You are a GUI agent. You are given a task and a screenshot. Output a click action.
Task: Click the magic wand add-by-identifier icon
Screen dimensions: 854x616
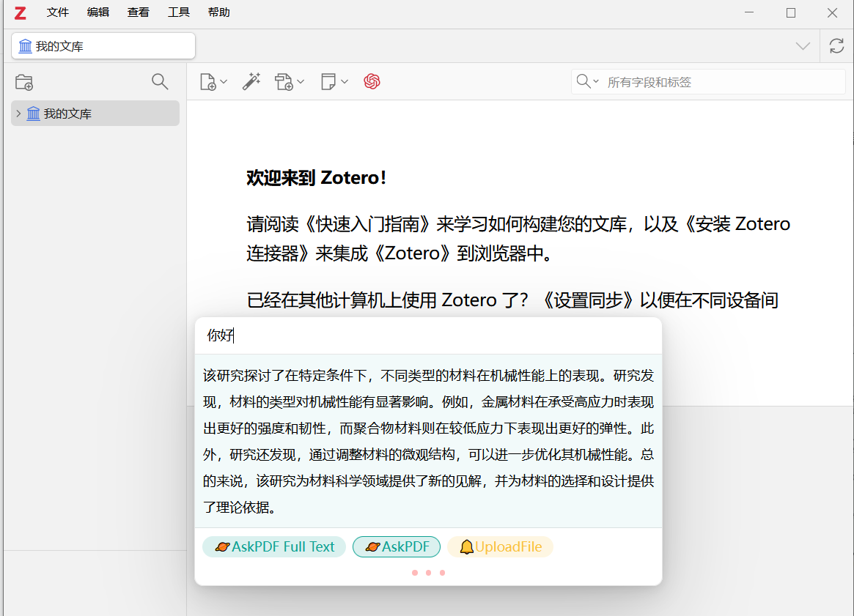click(x=251, y=82)
